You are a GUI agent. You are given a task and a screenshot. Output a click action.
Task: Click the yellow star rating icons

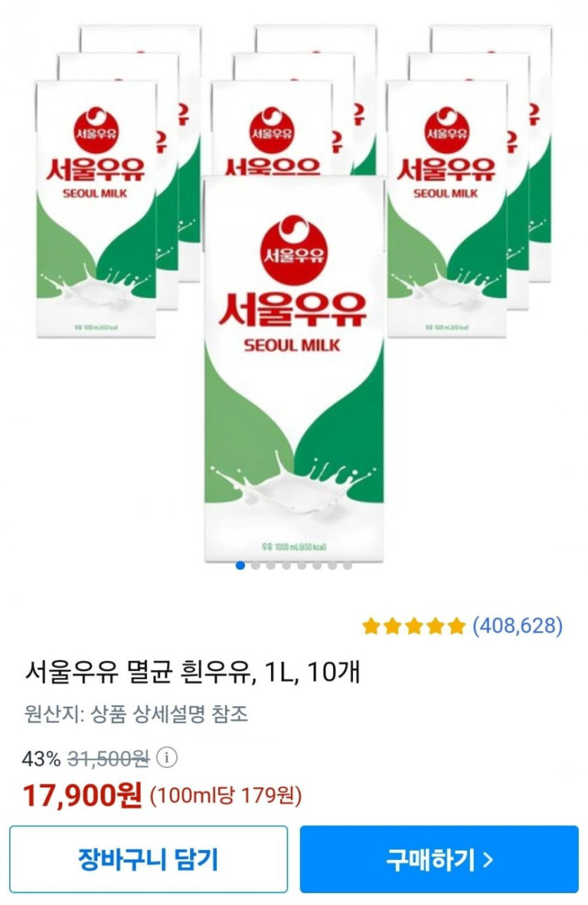click(x=414, y=625)
